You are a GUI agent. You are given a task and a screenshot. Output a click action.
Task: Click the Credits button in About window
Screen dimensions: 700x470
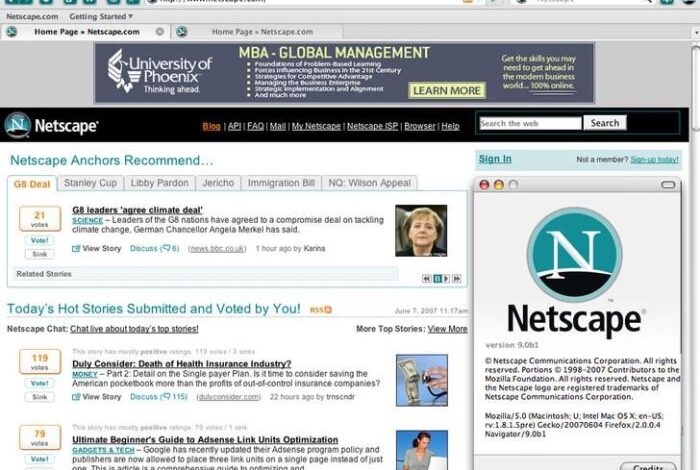648,466
